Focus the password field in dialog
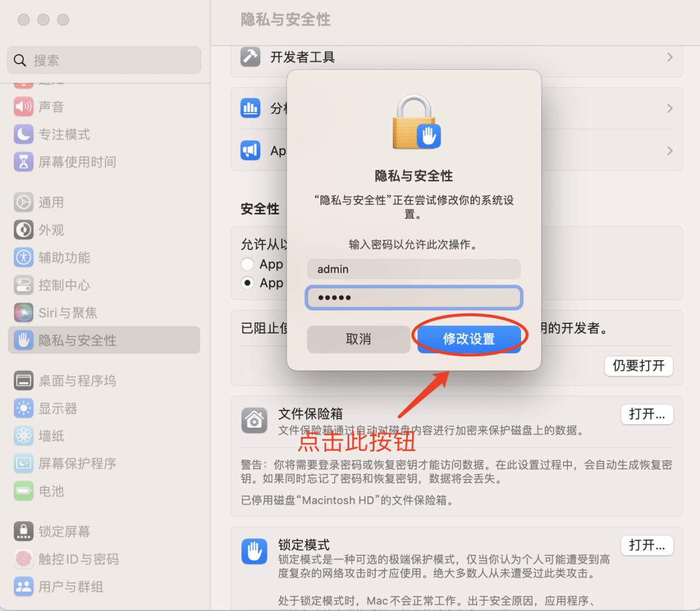This screenshot has height=611, width=700. coord(414,297)
